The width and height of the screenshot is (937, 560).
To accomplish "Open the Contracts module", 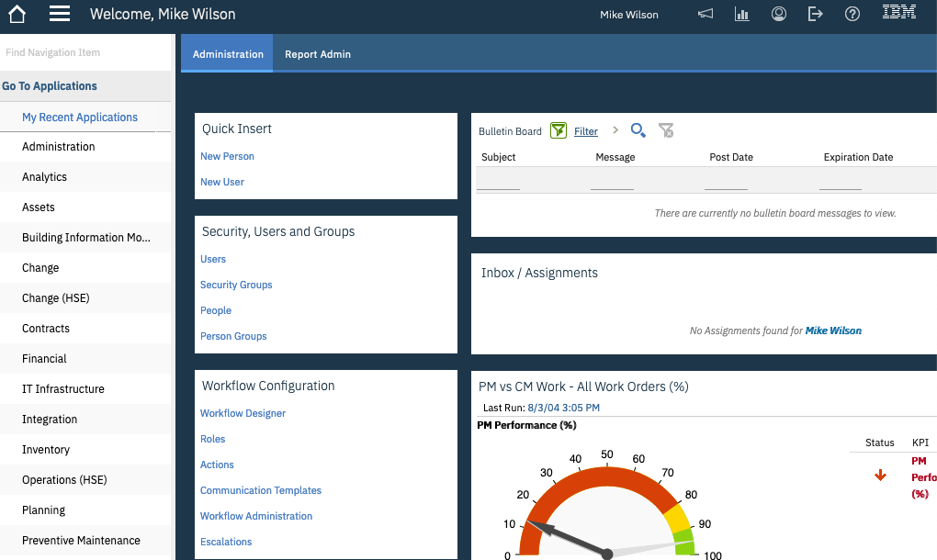I will pos(85,329).
